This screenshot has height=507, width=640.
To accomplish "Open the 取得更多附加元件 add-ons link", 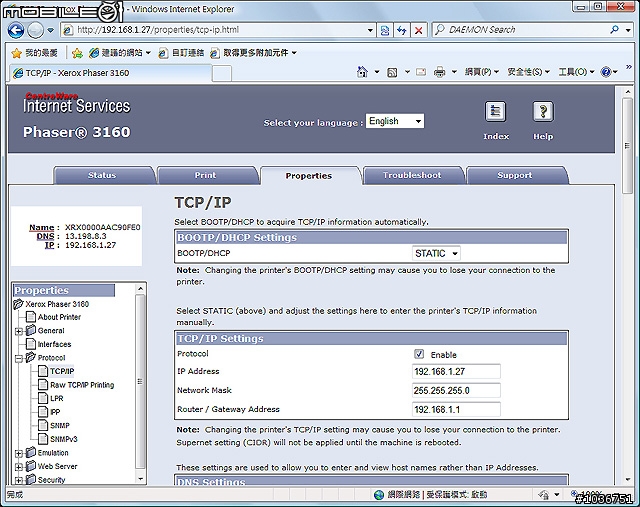I will pyautogui.click(x=253, y=53).
